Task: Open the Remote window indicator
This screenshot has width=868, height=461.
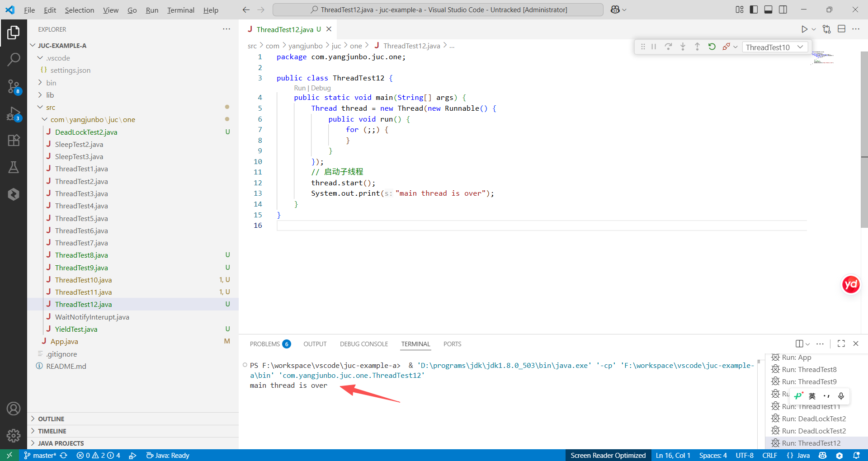Action: pyautogui.click(x=9, y=455)
